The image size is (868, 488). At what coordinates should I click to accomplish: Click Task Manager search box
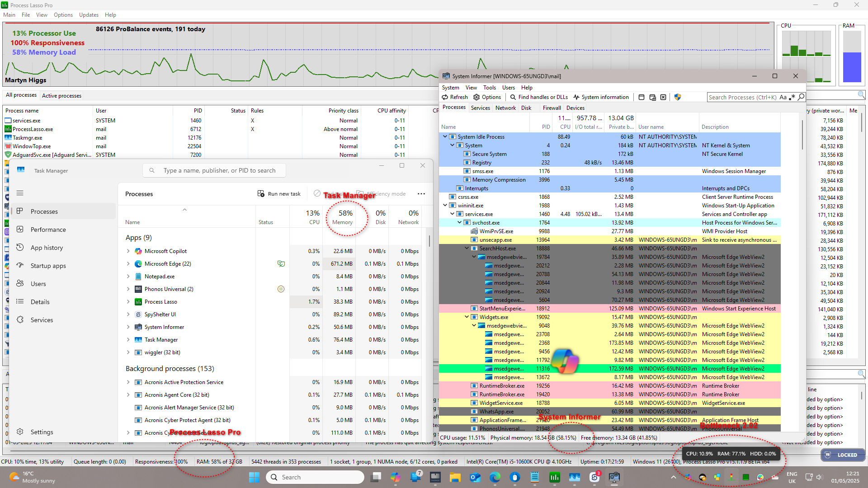tap(215, 171)
